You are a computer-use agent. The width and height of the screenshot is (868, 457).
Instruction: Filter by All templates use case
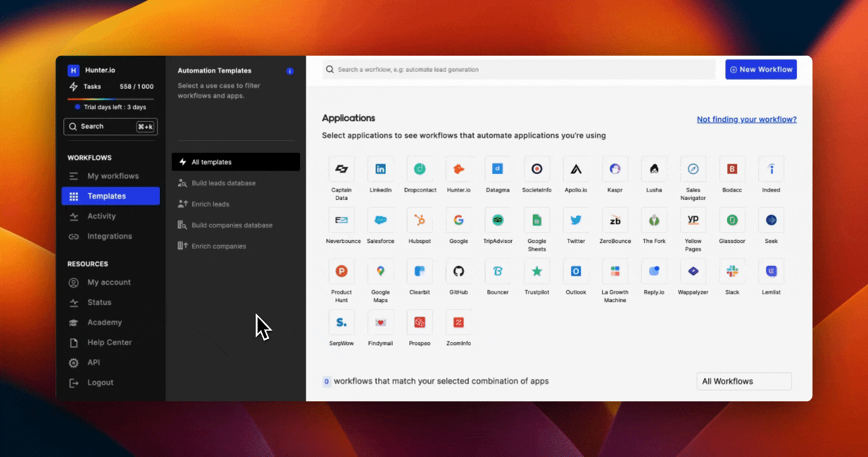(235, 162)
